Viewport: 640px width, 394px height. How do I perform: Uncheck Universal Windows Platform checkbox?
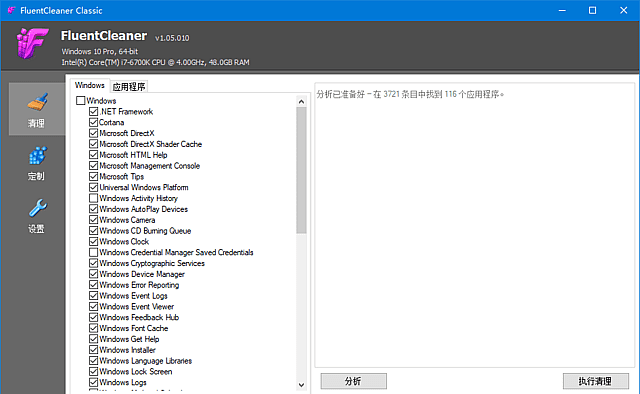[93, 187]
